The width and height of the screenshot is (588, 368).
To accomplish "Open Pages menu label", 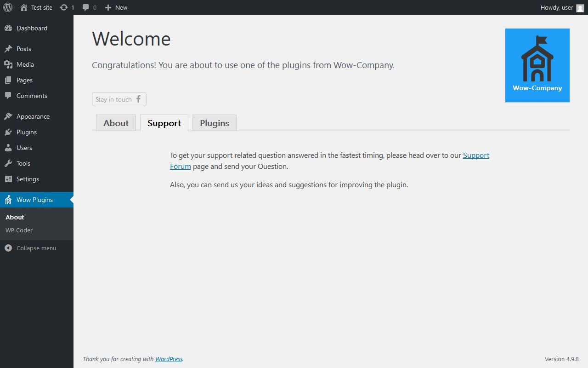I will (x=25, y=80).
